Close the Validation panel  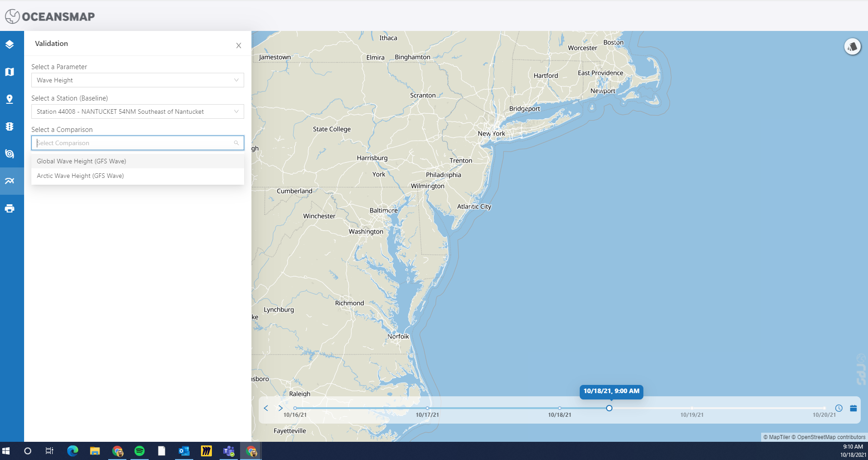[239, 45]
